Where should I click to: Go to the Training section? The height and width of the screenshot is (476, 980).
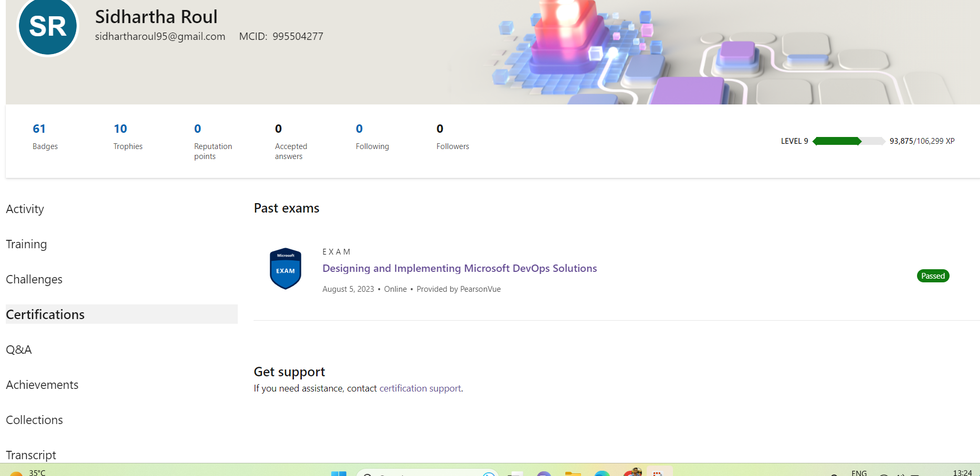coord(26,244)
